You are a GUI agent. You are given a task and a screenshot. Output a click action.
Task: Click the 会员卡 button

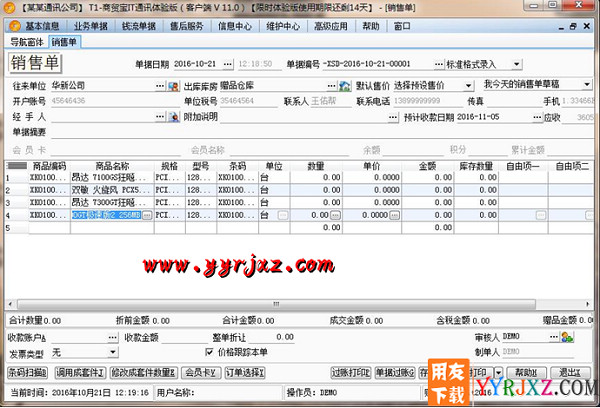201,372
